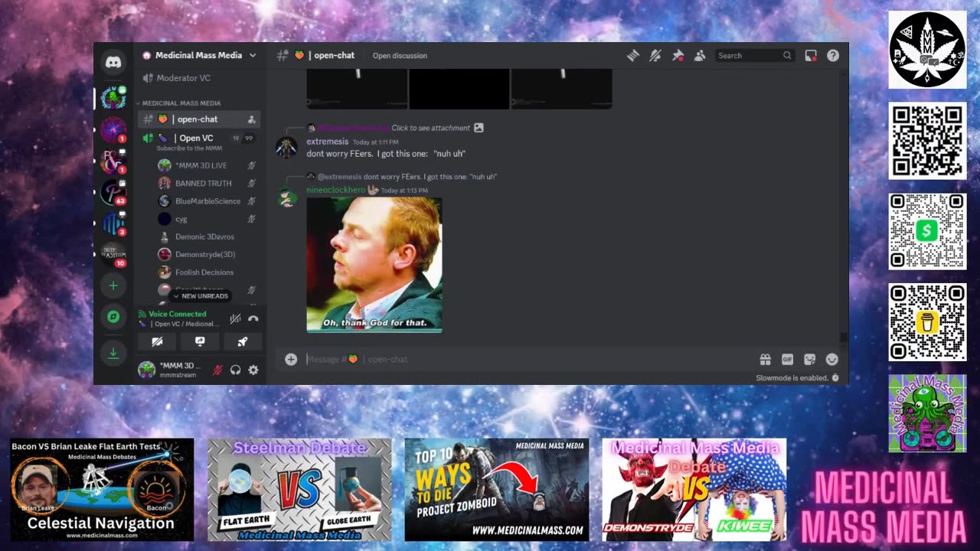This screenshot has width=980, height=551.
Task: Select BlueMarbleScience voice participant
Action: (x=207, y=201)
